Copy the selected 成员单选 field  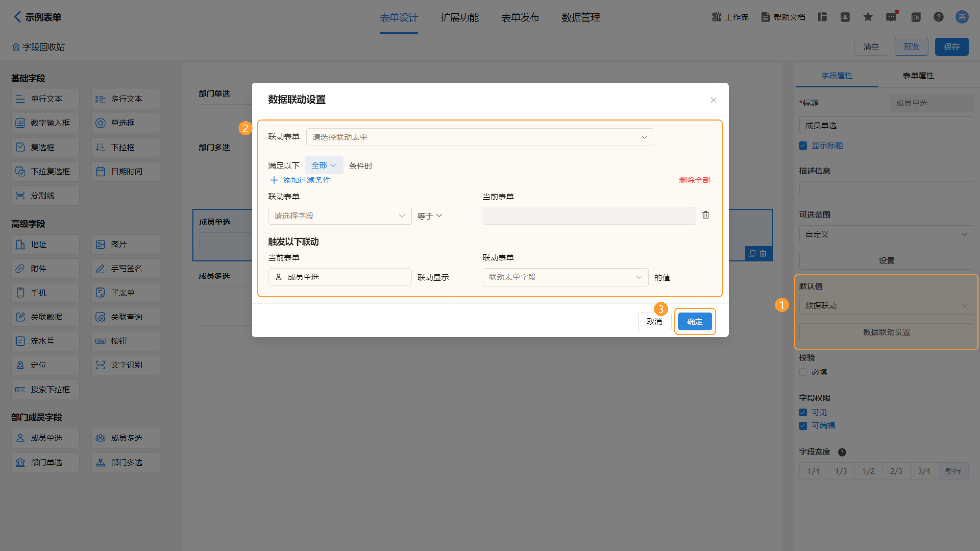(x=752, y=254)
